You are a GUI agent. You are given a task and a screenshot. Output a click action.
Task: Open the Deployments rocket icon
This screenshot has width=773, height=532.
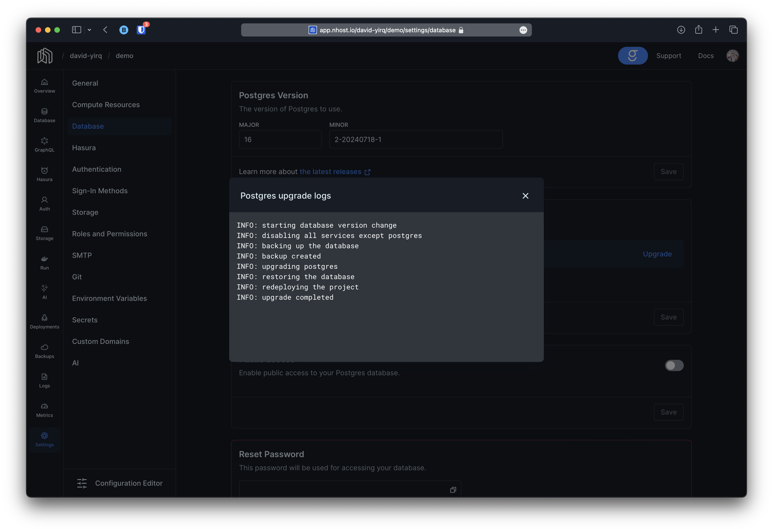click(44, 321)
